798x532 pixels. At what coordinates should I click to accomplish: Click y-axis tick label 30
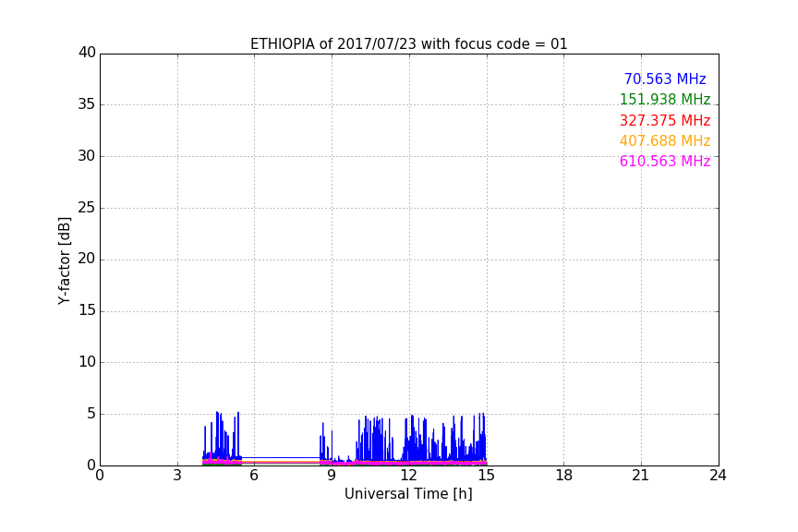coord(87,156)
